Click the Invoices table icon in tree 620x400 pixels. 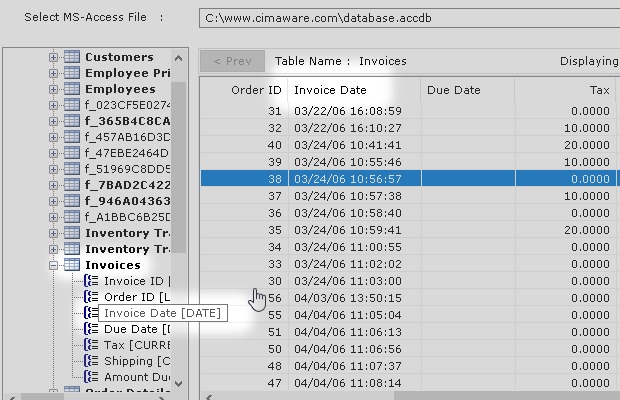click(x=72, y=265)
